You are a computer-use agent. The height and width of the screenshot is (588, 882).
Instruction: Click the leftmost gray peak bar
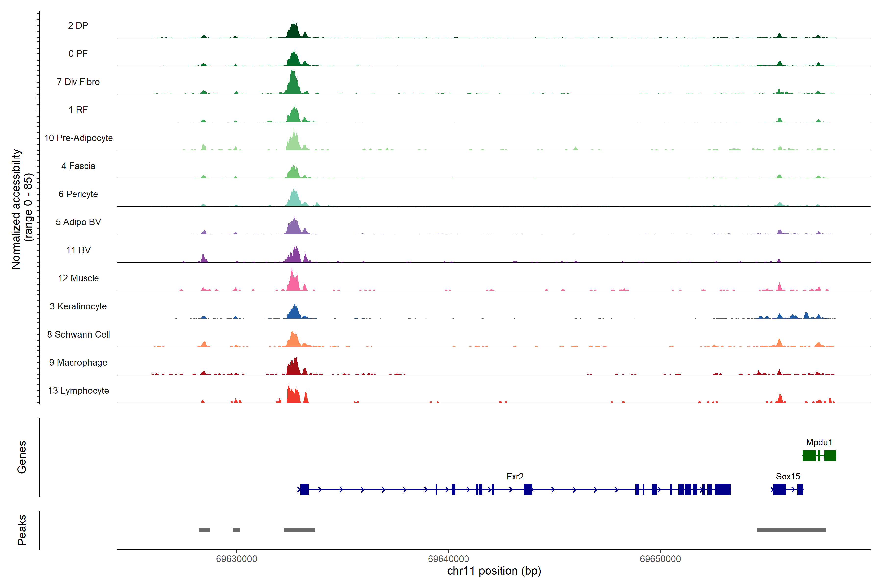pos(204,530)
